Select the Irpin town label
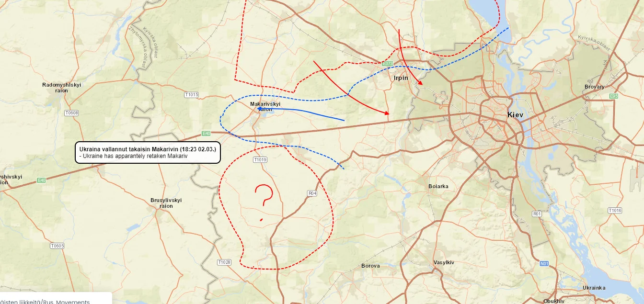Image resolution: width=644 pixels, height=304 pixels. (x=401, y=78)
